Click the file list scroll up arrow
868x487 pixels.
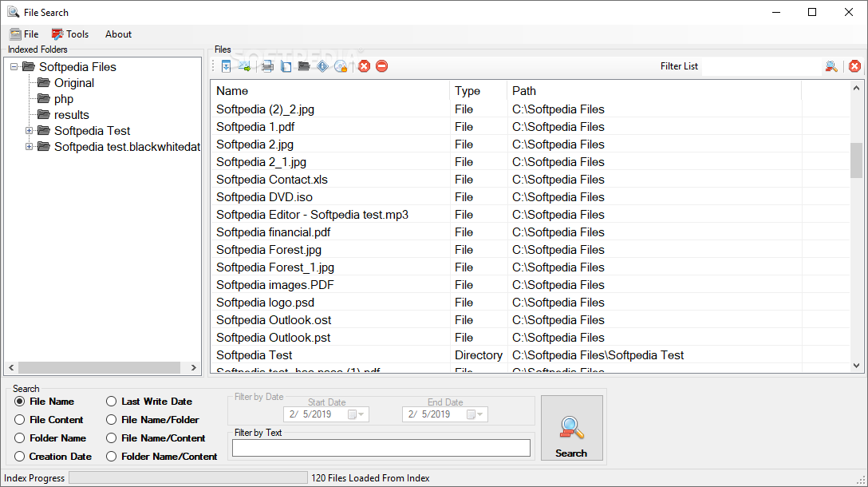click(856, 88)
